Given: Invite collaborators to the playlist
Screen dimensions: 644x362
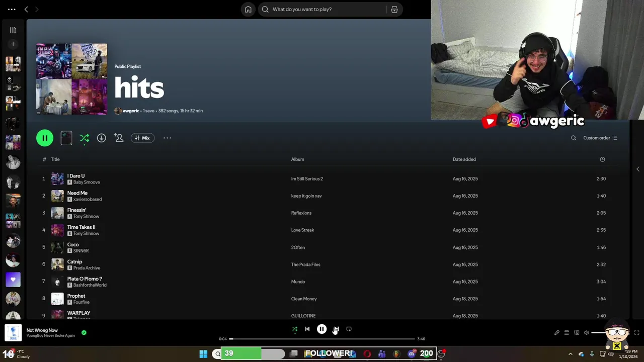Looking at the screenshot, I should 119,138.
